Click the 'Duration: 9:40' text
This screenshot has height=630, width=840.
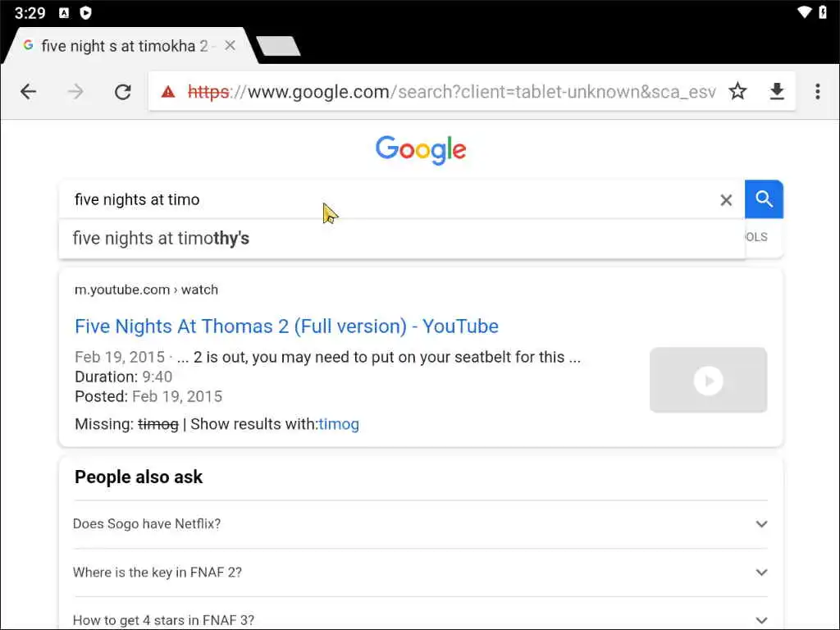click(123, 377)
